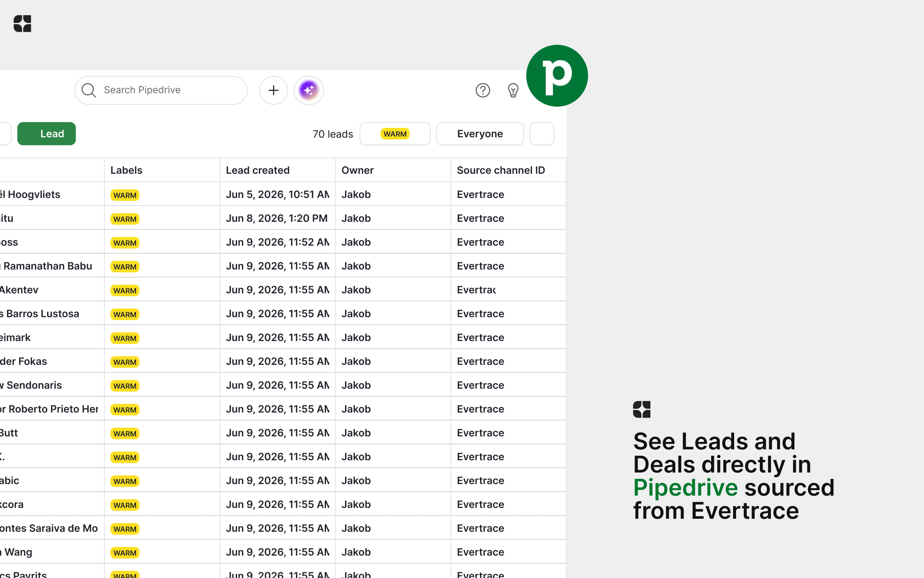Click WARM label in Hoogvliets row
Screen dimensions: 924x578
click(x=125, y=195)
